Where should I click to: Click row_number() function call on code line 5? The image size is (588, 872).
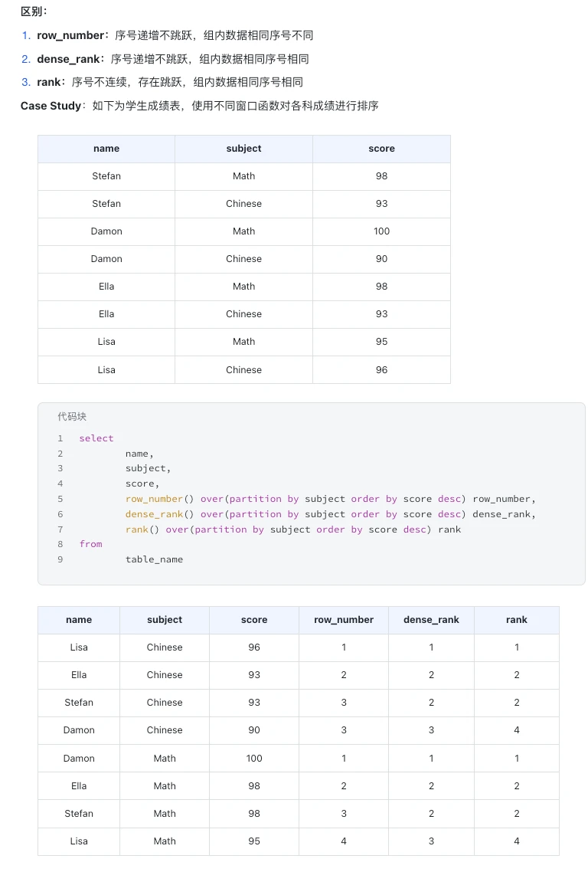pyautogui.click(x=159, y=499)
